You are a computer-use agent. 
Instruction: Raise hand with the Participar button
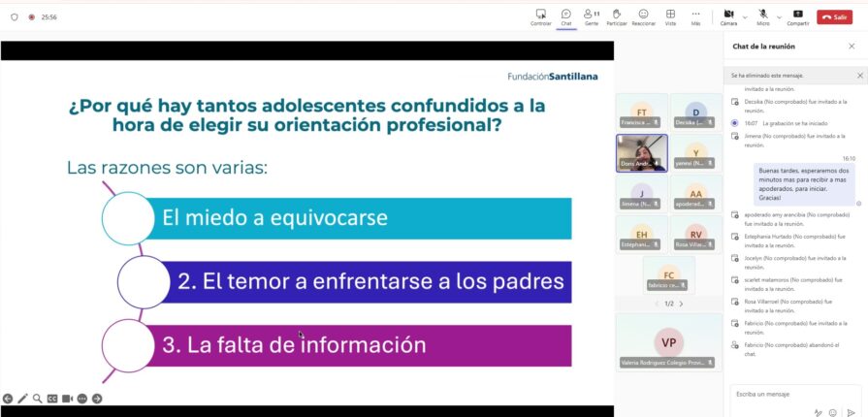pyautogui.click(x=617, y=16)
